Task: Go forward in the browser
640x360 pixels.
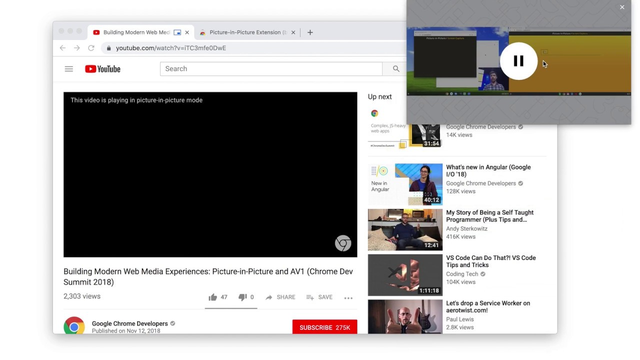Action: pyautogui.click(x=77, y=48)
